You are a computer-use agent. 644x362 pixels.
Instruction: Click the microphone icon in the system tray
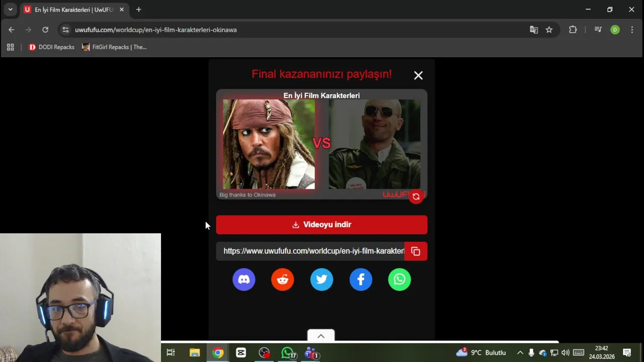[x=531, y=352]
